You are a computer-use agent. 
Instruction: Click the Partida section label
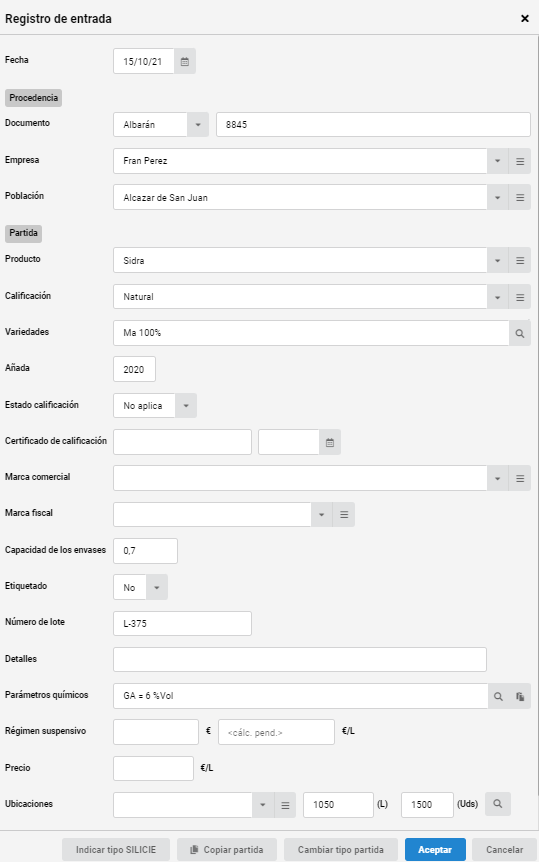(x=24, y=233)
